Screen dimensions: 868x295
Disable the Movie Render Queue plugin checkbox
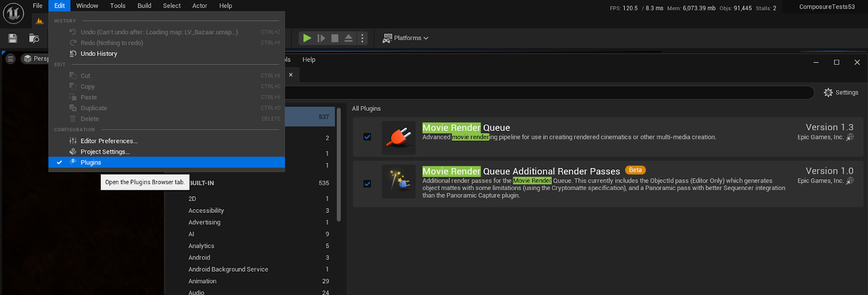367,137
